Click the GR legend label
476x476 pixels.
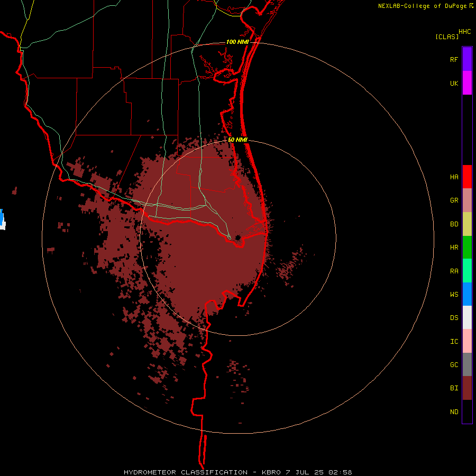(454, 200)
